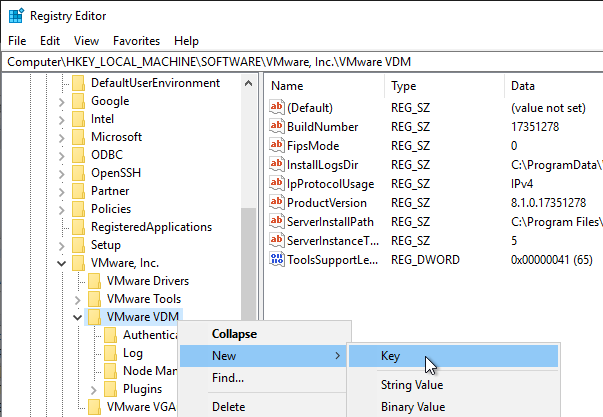The image size is (603, 417).
Task: Click the tree pane vertical scrollbar thumb
Action: coord(249,264)
